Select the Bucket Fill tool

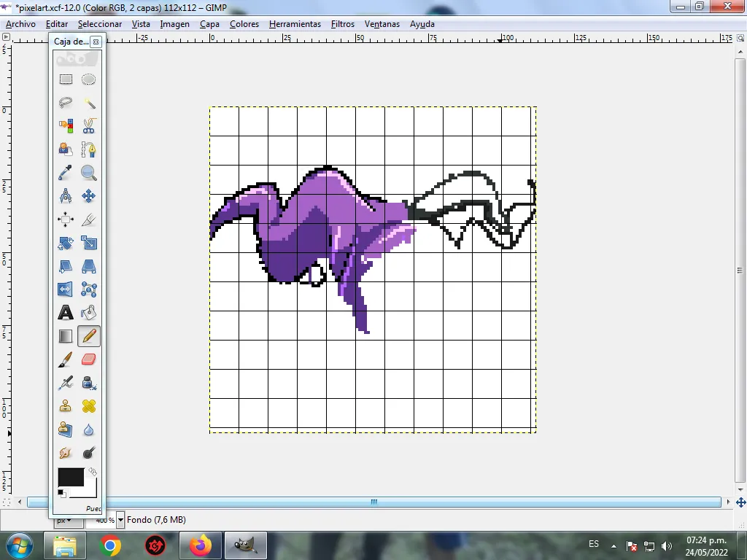(x=88, y=312)
